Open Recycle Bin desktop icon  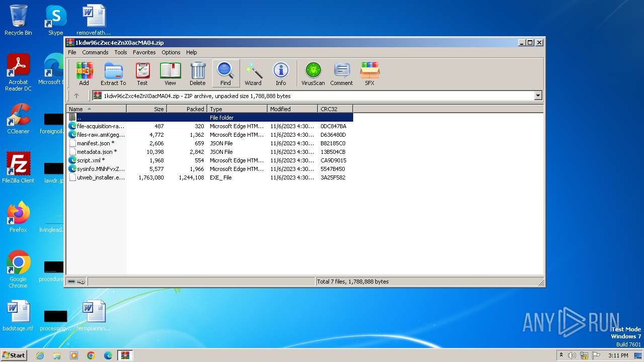coord(18,20)
